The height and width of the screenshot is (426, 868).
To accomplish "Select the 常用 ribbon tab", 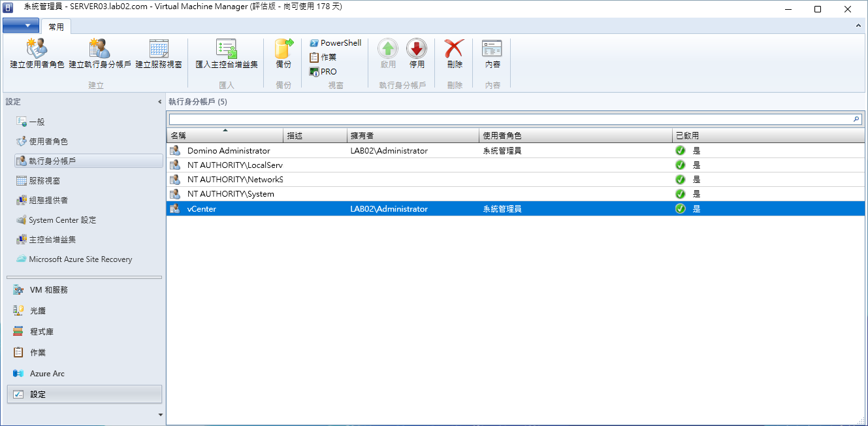I will point(56,27).
